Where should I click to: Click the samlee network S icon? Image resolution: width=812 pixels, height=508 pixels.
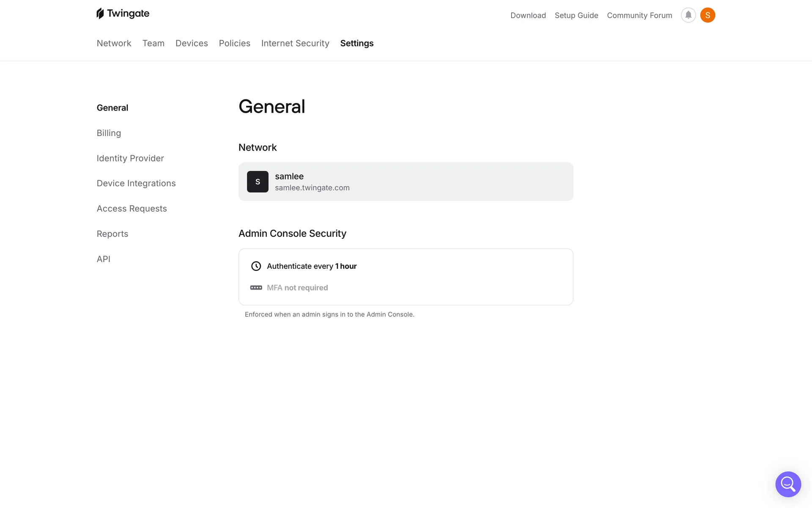[258, 182]
